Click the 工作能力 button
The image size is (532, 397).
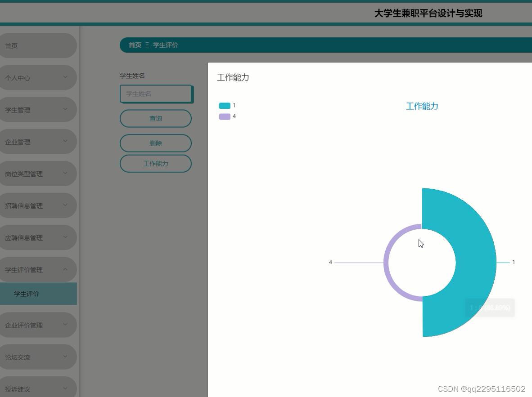[x=156, y=163]
